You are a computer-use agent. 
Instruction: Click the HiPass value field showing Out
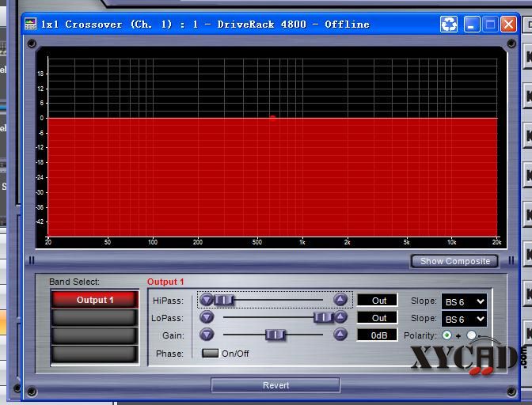click(x=378, y=301)
